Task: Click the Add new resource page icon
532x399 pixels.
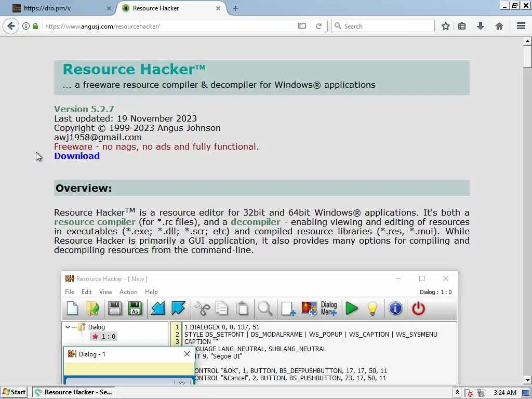Action: pyautogui.click(x=288, y=309)
